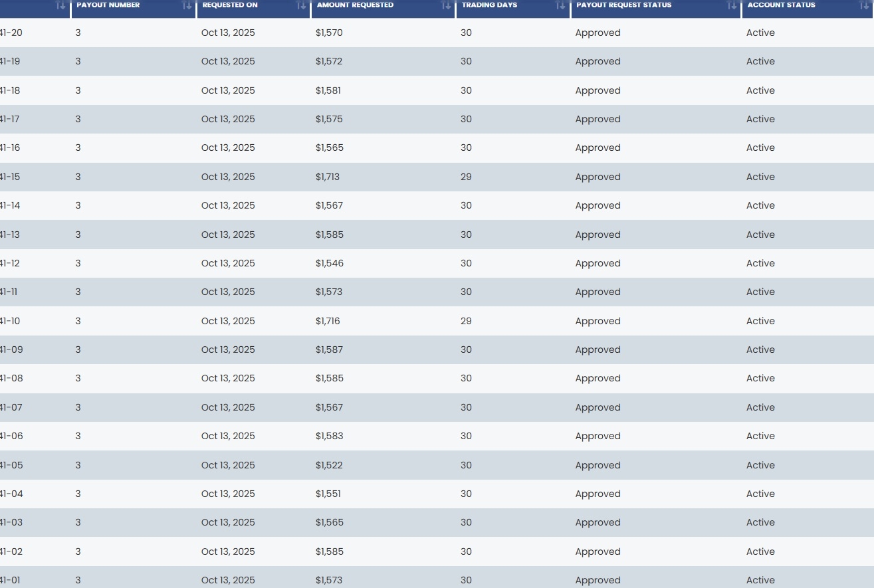Click payout number 3 in the $1,587 row
This screenshot has width=874, height=588.
78,349
